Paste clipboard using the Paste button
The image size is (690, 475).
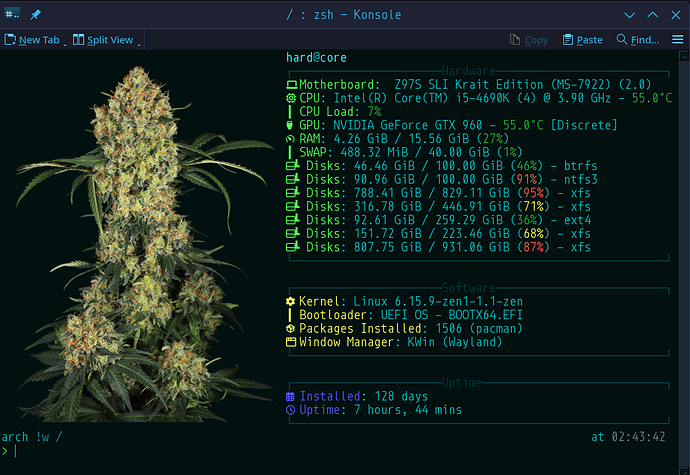582,40
